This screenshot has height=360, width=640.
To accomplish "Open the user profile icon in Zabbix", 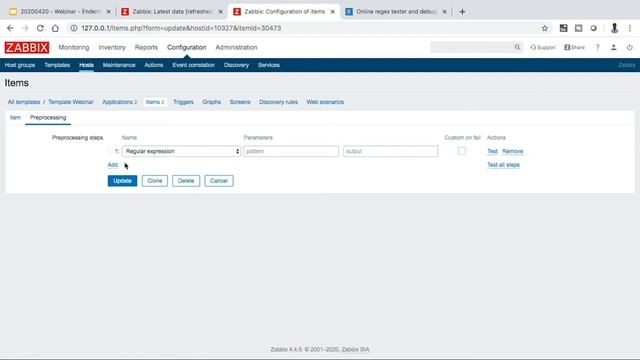I will coord(613,47).
